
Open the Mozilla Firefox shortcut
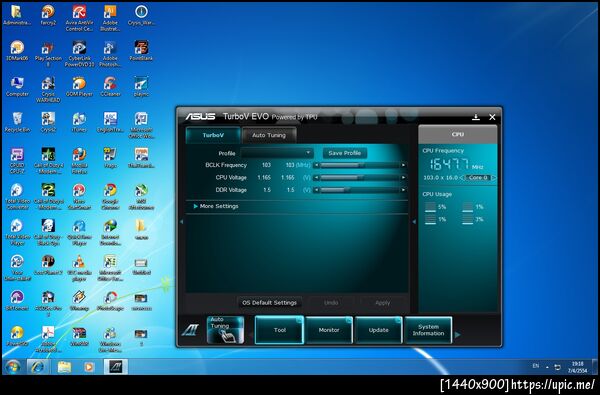click(x=79, y=161)
